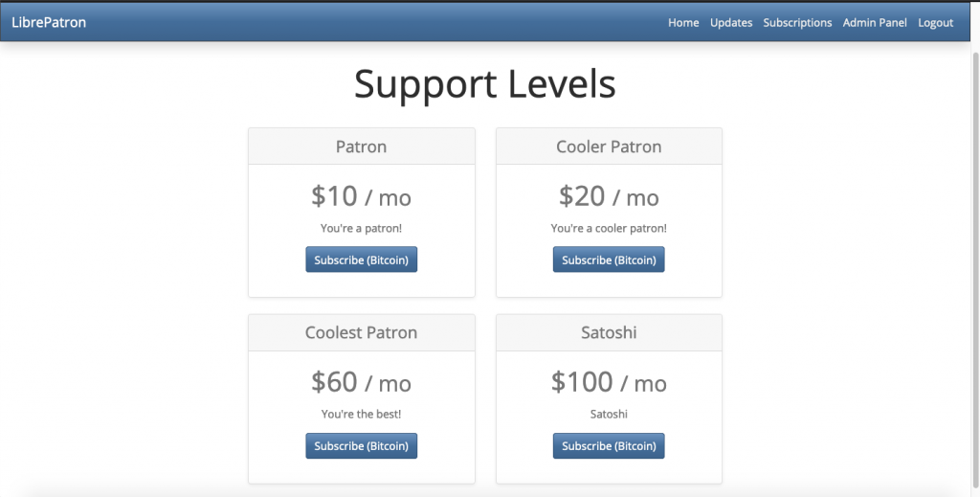The height and width of the screenshot is (497, 980).
Task: Select the Cooler Patron card header
Action: [609, 147]
